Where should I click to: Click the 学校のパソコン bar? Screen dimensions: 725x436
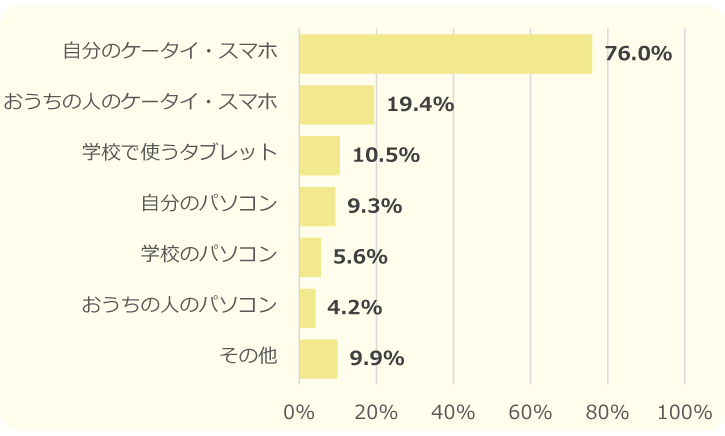pyautogui.click(x=310, y=257)
